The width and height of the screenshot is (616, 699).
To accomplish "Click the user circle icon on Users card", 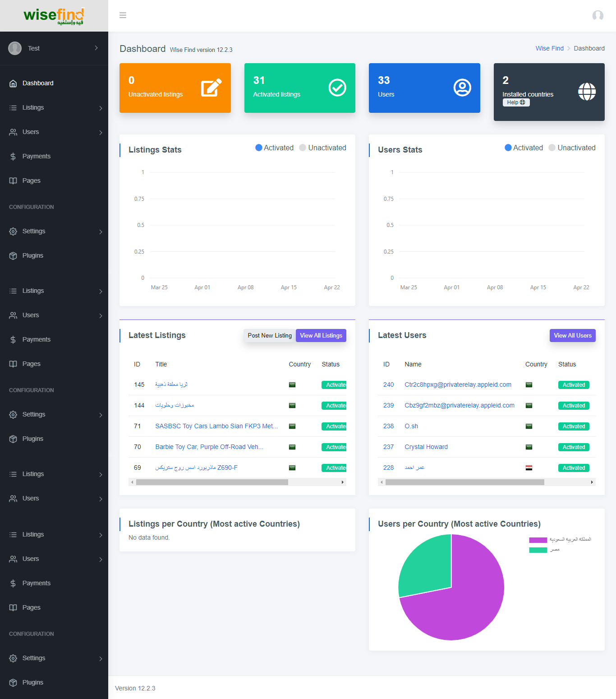I will tap(462, 88).
